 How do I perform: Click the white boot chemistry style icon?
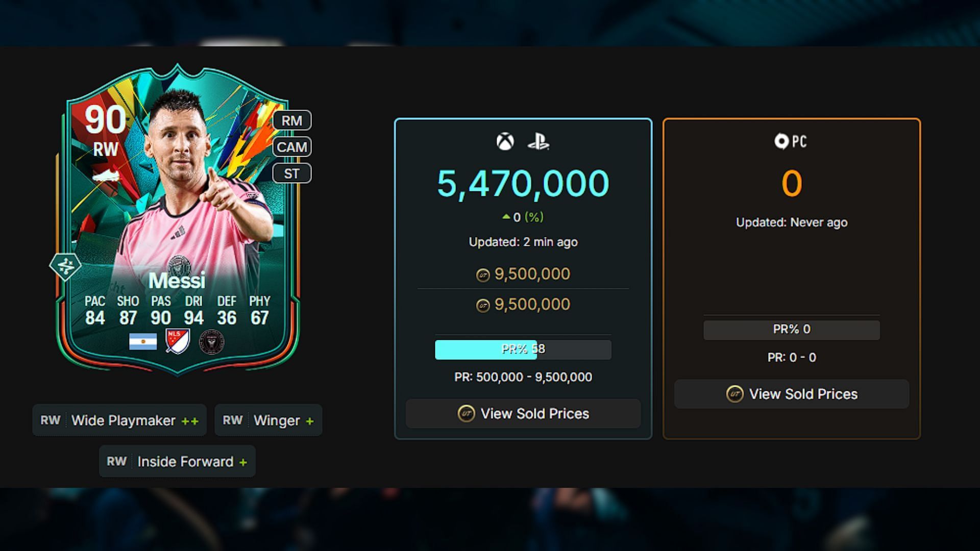(106, 177)
